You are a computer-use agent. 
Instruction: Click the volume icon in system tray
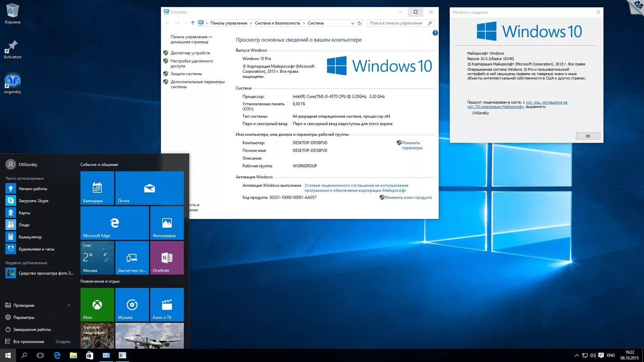593,355
